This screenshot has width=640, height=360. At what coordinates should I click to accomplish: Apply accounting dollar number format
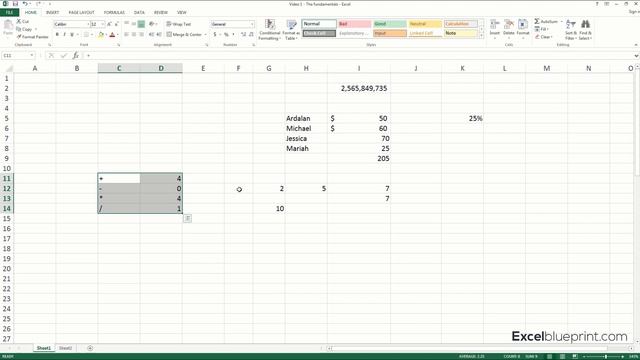pyautogui.click(x=215, y=35)
